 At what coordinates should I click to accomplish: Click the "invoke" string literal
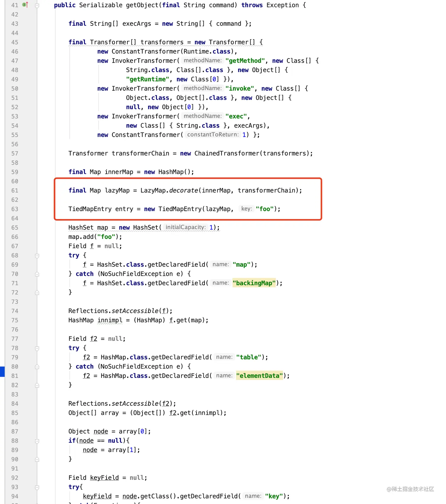pos(240,89)
